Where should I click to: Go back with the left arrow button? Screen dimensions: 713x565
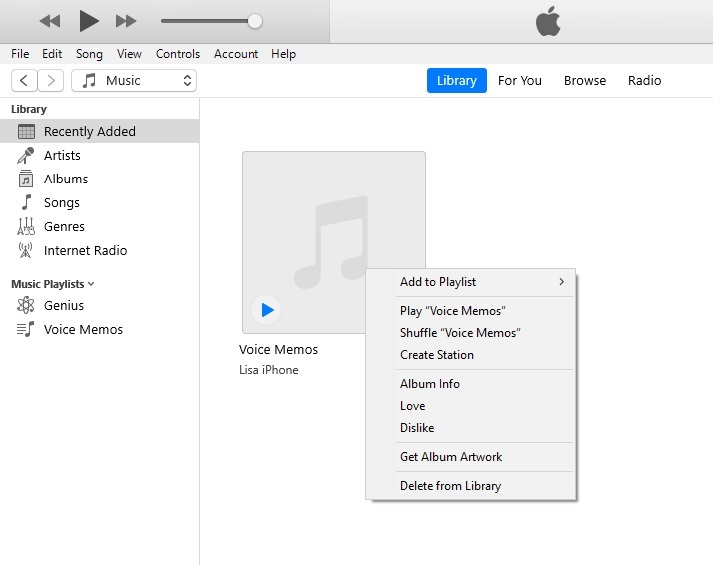click(24, 80)
